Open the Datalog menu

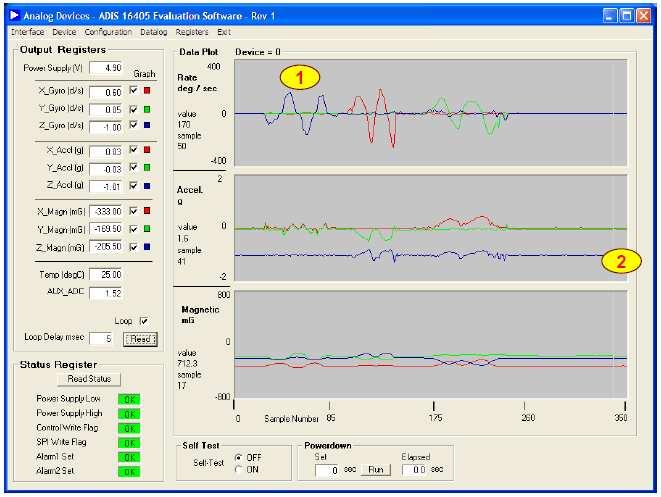click(x=153, y=32)
